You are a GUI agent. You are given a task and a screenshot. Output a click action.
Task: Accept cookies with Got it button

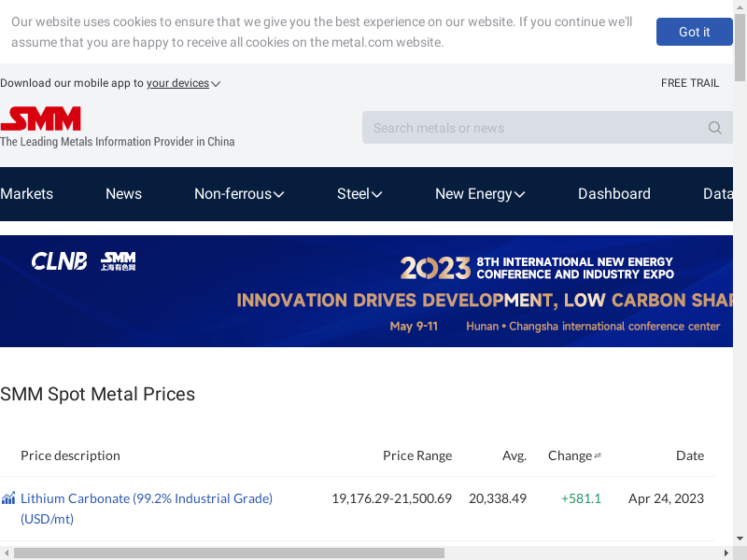coord(694,32)
